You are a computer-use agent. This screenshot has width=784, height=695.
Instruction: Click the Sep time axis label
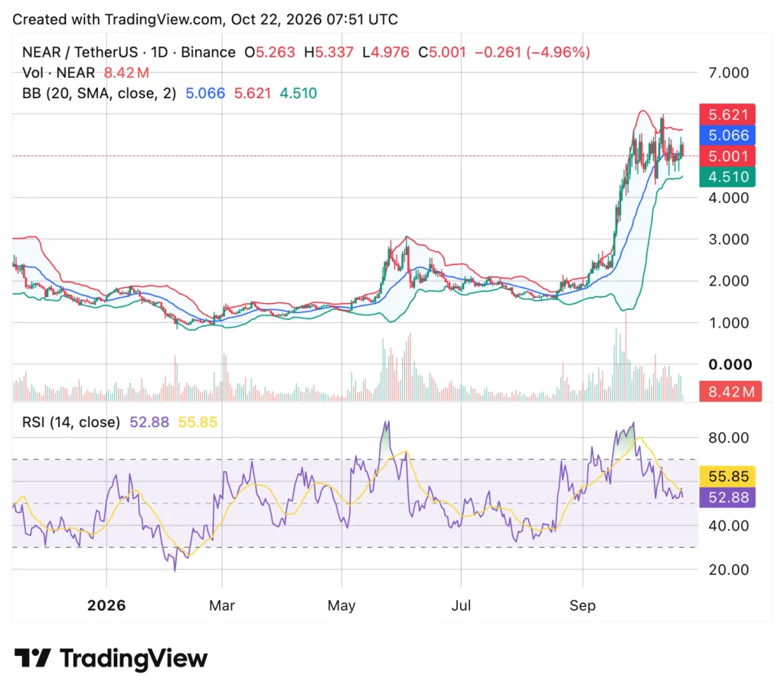[x=583, y=605]
